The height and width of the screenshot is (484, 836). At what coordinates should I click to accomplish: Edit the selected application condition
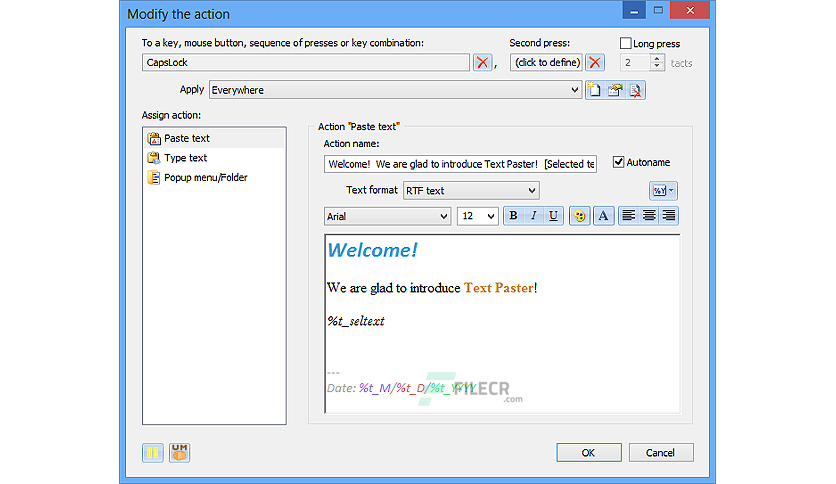click(x=615, y=90)
